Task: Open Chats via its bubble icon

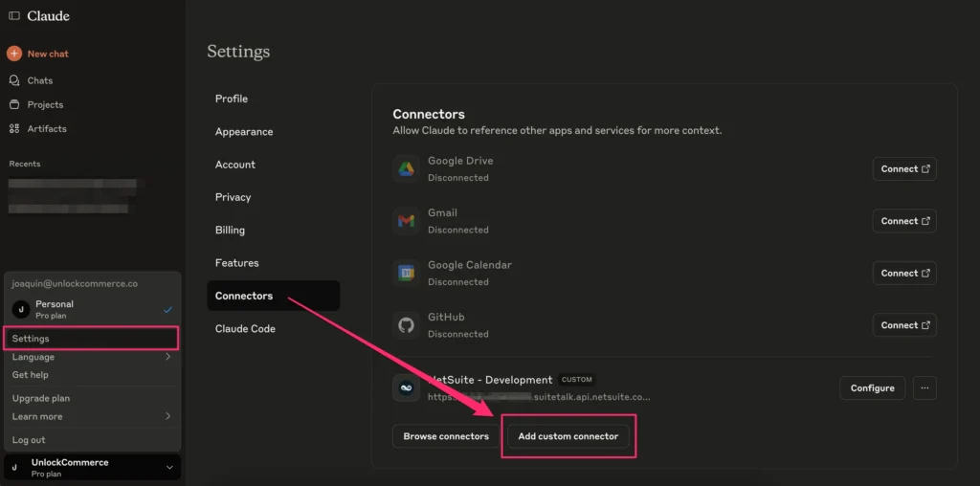Action: coord(14,80)
